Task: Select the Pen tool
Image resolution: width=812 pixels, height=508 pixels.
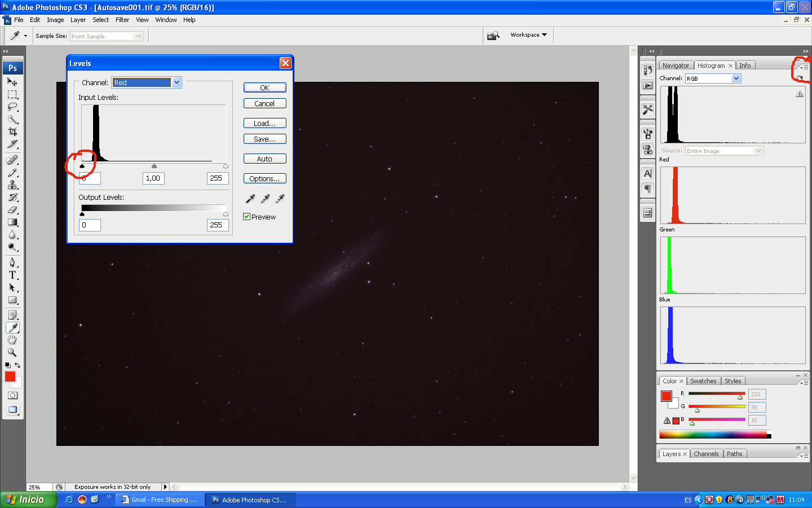Action: (12, 262)
